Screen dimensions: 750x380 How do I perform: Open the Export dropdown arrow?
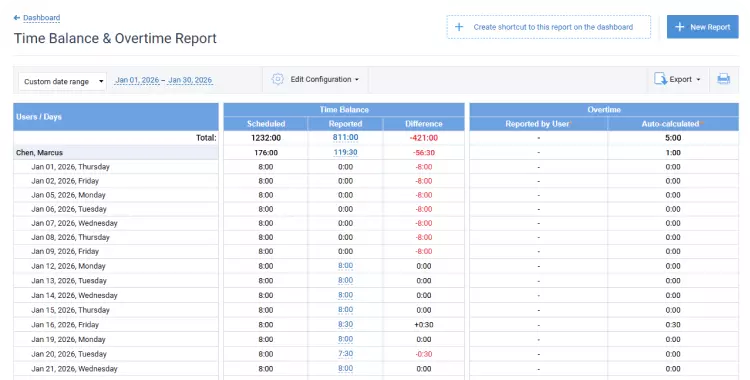[x=698, y=80]
